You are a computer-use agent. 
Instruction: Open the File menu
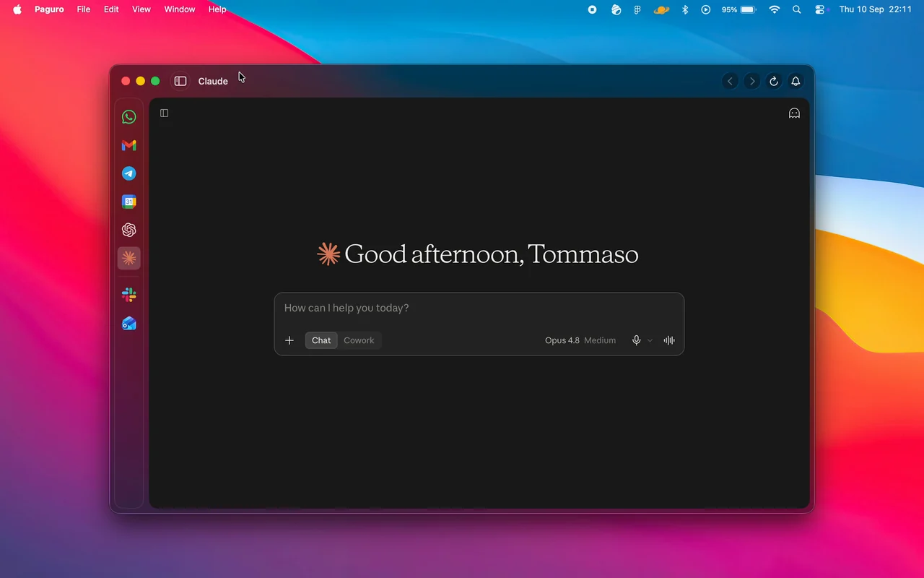(84, 9)
